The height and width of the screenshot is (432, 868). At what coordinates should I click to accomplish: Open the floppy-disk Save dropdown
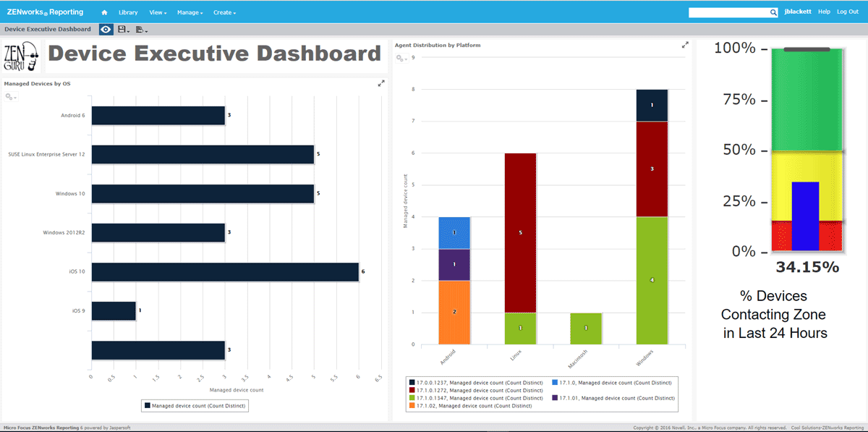pos(123,30)
